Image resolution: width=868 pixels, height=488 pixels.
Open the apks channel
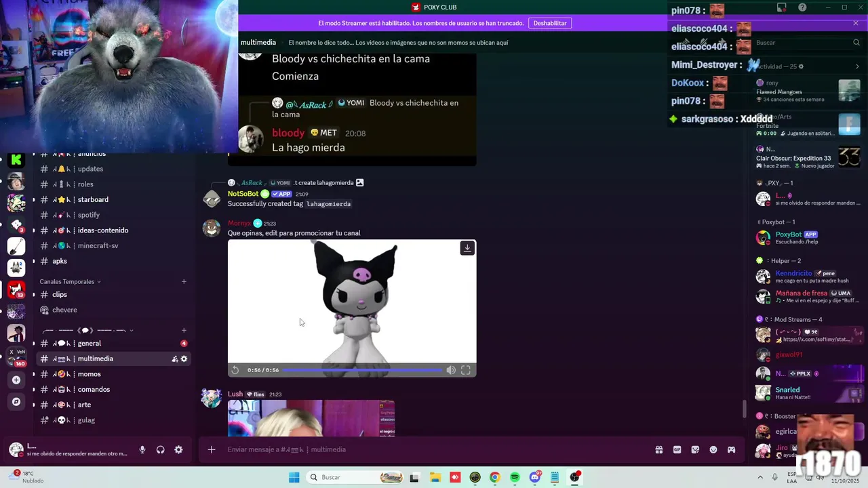[x=113, y=261]
